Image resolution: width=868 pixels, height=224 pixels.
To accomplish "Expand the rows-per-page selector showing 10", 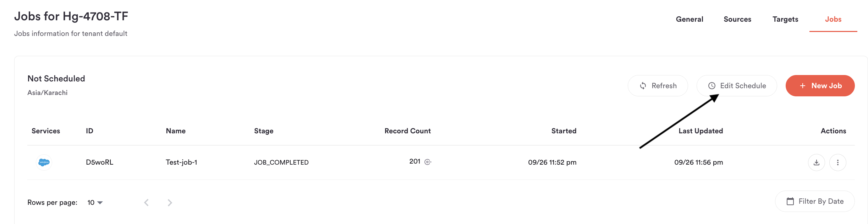I will click(x=94, y=203).
